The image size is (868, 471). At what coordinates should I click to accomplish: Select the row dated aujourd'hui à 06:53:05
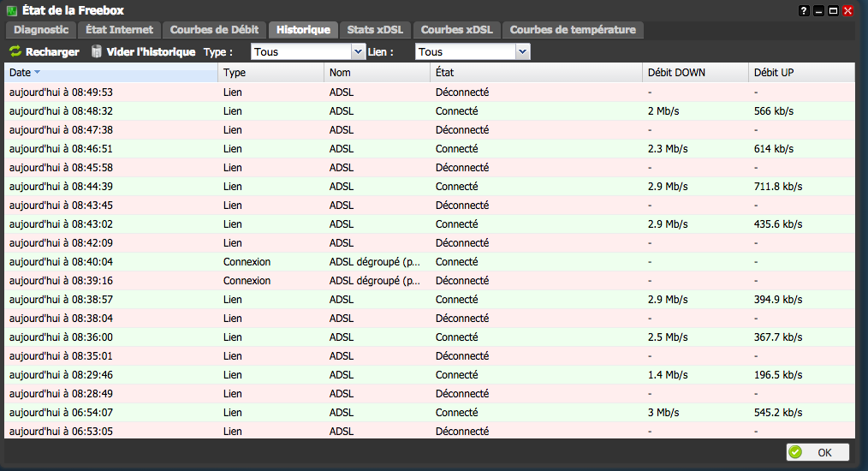click(x=430, y=431)
